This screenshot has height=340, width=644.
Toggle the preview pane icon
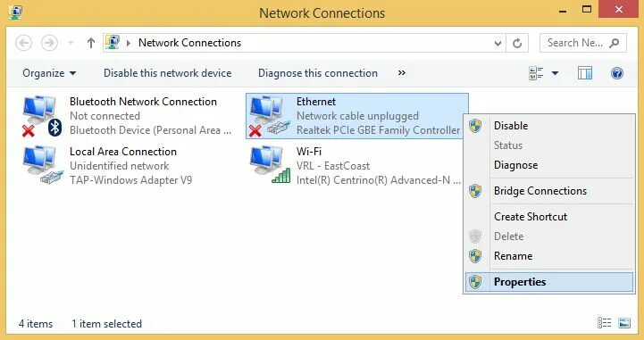tap(585, 73)
